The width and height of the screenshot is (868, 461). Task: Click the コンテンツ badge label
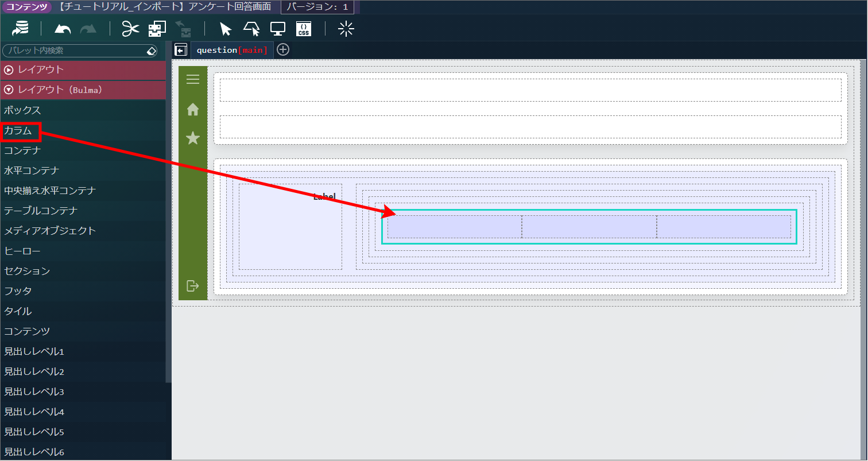[x=26, y=7]
